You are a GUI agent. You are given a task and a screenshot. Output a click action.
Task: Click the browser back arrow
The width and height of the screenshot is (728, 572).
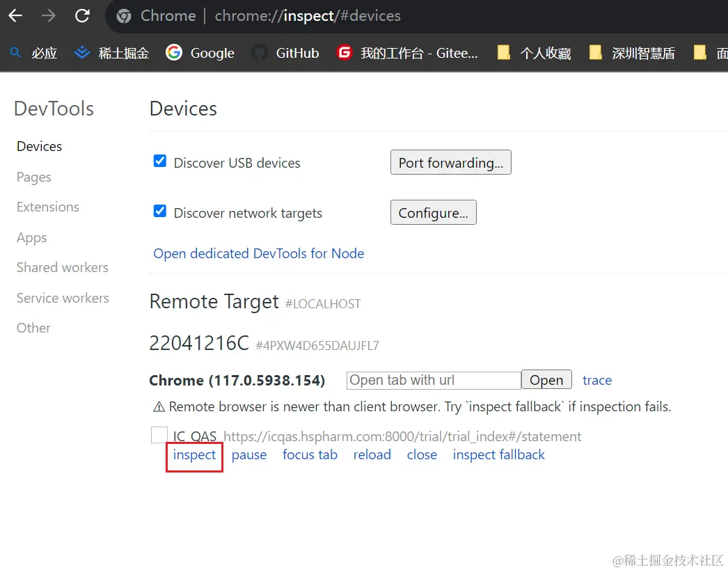point(15,15)
